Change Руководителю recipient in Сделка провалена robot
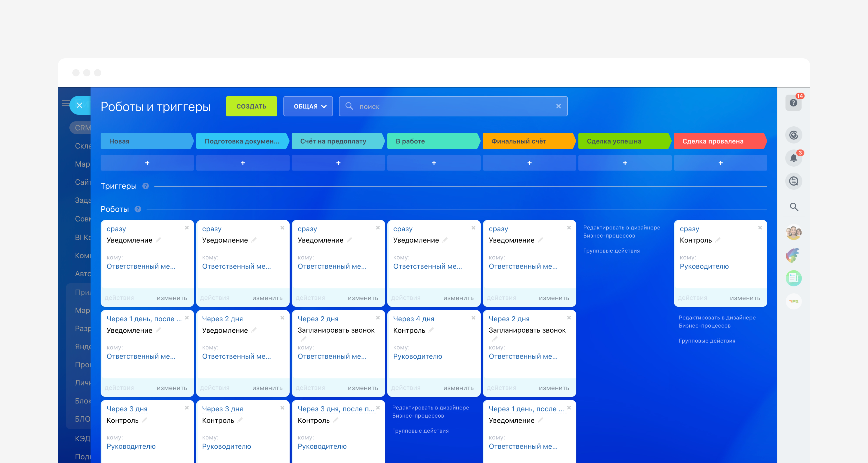This screenshot has height=463, width=868. pyautogui.click(x=704, y=266)
